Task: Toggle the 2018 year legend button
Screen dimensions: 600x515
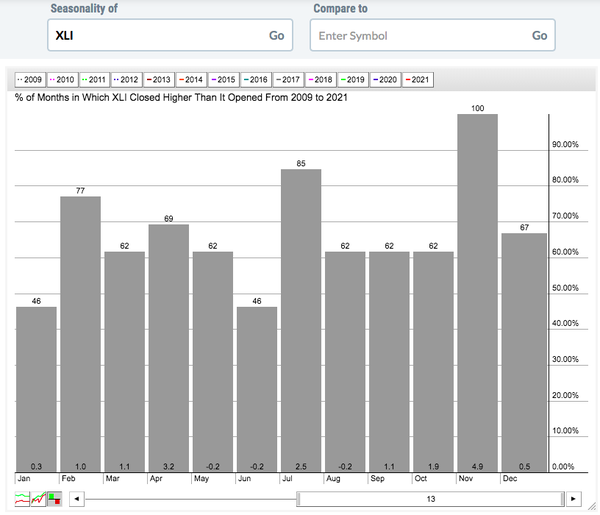Action: 320,79
